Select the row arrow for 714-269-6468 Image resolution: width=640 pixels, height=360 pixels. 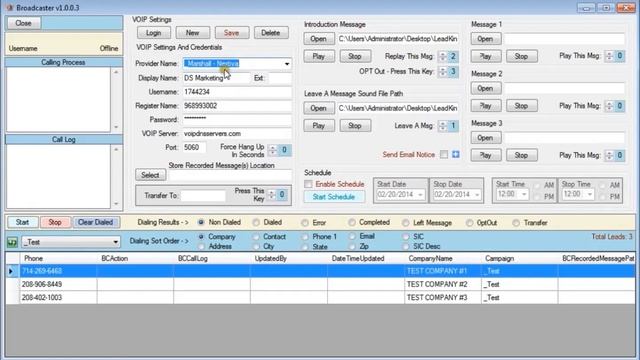(x=11, y=271)
